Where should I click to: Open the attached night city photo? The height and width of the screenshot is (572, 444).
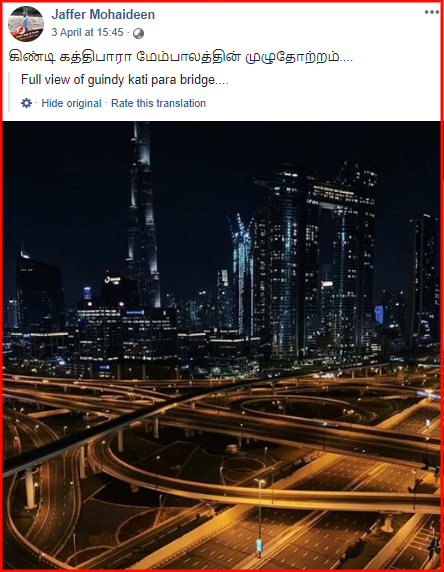[x=222, y=345]
